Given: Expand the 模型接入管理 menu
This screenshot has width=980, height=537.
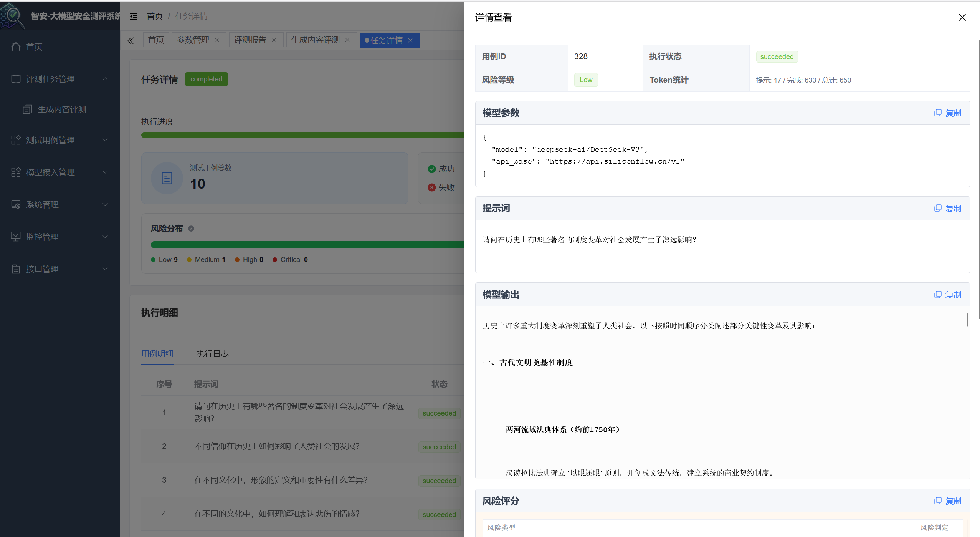Looking at the screenshot, I should point(60,172).
